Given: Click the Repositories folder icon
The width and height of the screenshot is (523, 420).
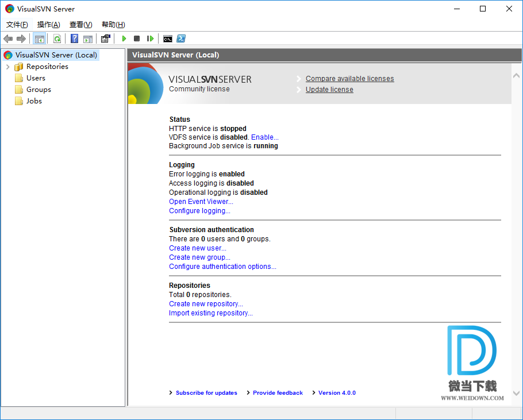Looking at the screenshot, I should point(18,67).
